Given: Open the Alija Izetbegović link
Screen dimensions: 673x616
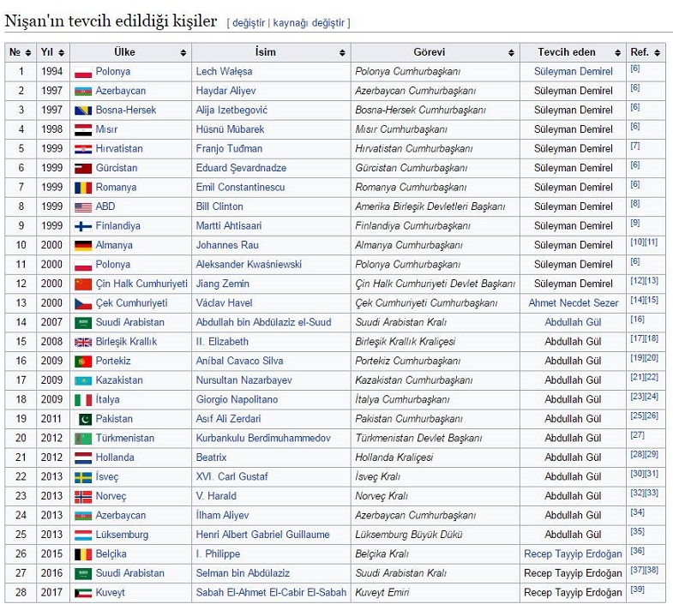Looking at the screenshot, I should [231, 111].
